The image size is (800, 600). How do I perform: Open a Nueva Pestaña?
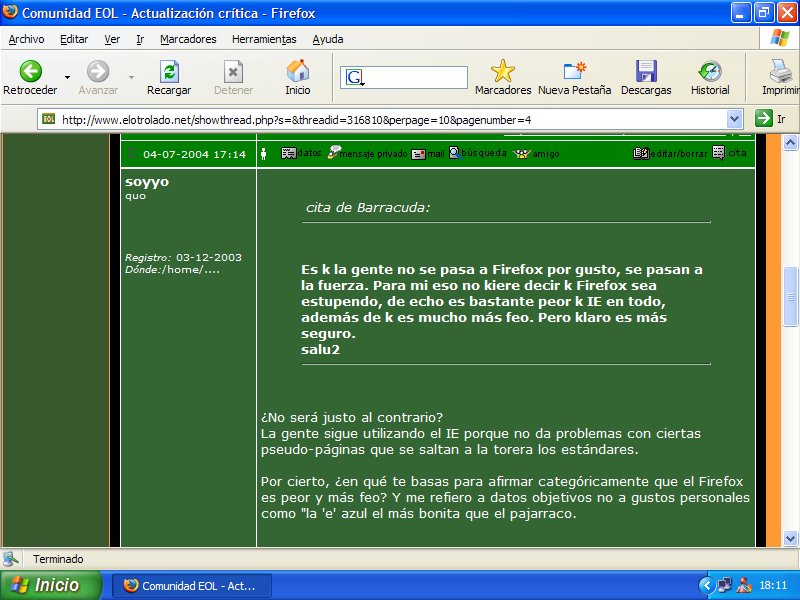point(574,78)
